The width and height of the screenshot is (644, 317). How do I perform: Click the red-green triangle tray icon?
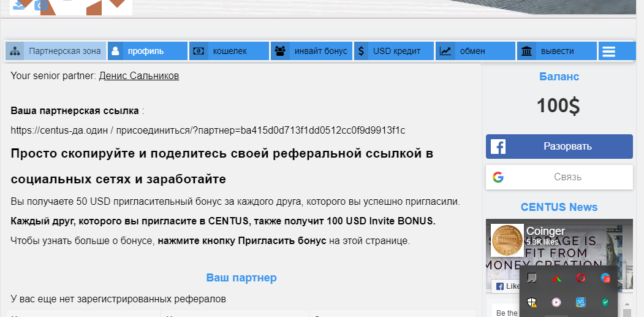pos(556,279)
